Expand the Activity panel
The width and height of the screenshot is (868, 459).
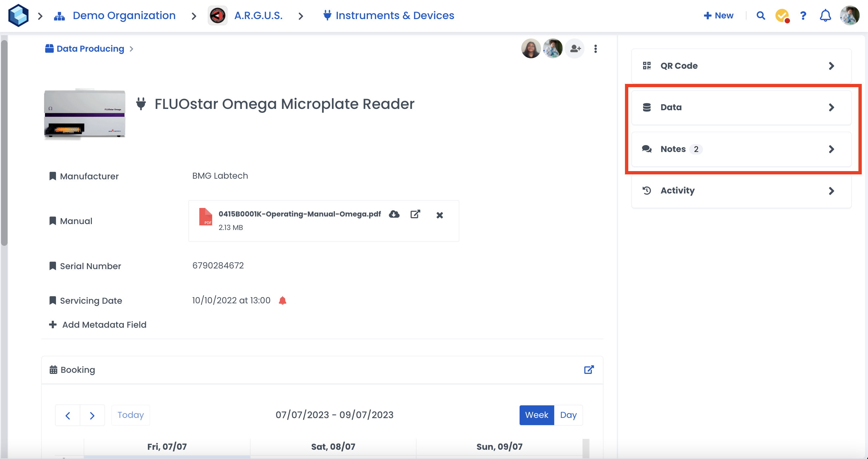(x=741, y=191)
